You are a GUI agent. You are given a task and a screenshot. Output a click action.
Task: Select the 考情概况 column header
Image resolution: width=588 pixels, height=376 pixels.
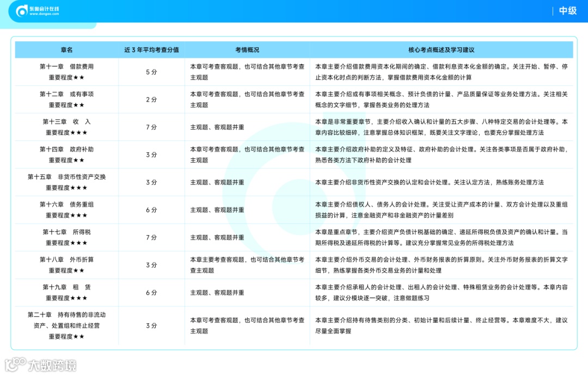[247, 50]
